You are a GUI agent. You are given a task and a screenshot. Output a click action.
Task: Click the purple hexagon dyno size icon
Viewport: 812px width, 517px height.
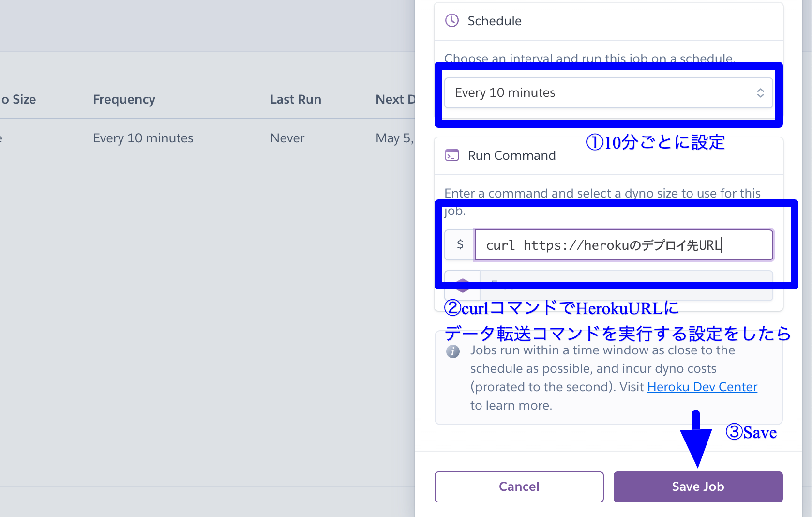[462, 285]
